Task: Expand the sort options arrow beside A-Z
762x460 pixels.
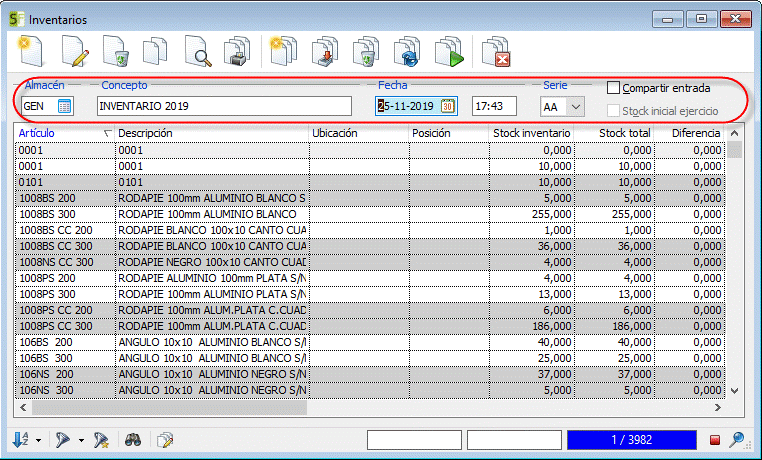Action: coord(38,441)
